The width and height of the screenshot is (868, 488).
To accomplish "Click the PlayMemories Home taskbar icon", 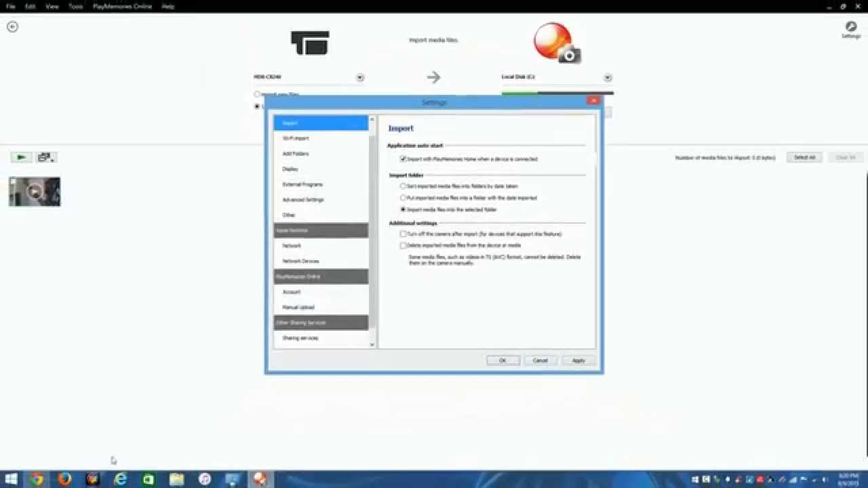I will point(260,479).
